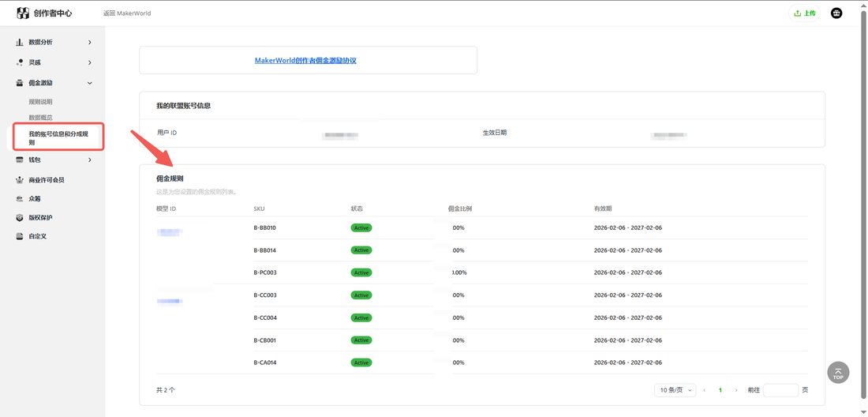Viewport: 868px width, 417px height.
Task: Click the back-to-TOP round button
Action: click(x=838, y=373)
